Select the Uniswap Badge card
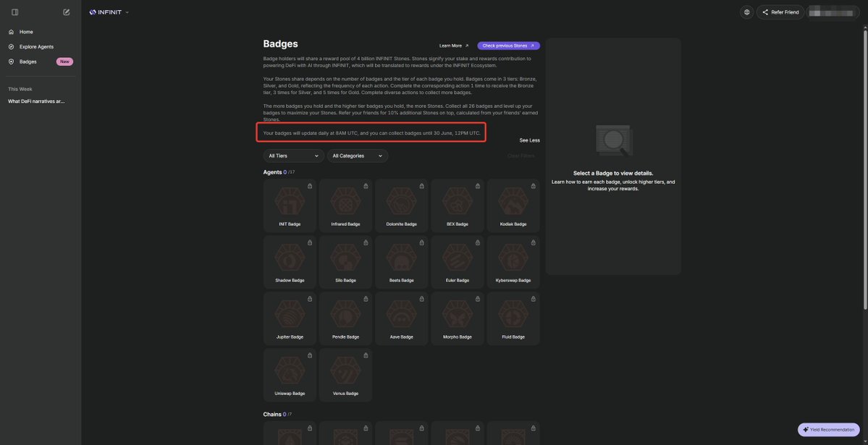The height and width of the screenshot is (445, 868). click(290, 375)
